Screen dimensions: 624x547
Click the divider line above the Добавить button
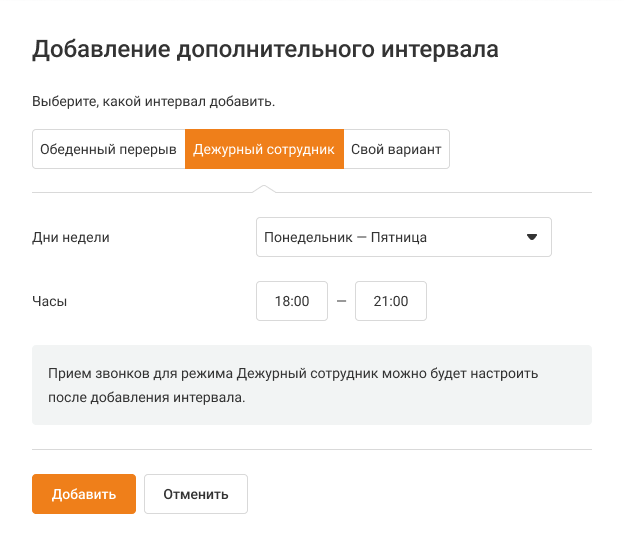312,450
